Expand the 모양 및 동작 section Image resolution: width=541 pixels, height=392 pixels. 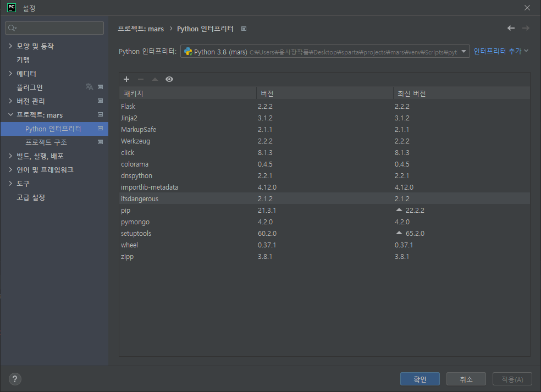10,46
